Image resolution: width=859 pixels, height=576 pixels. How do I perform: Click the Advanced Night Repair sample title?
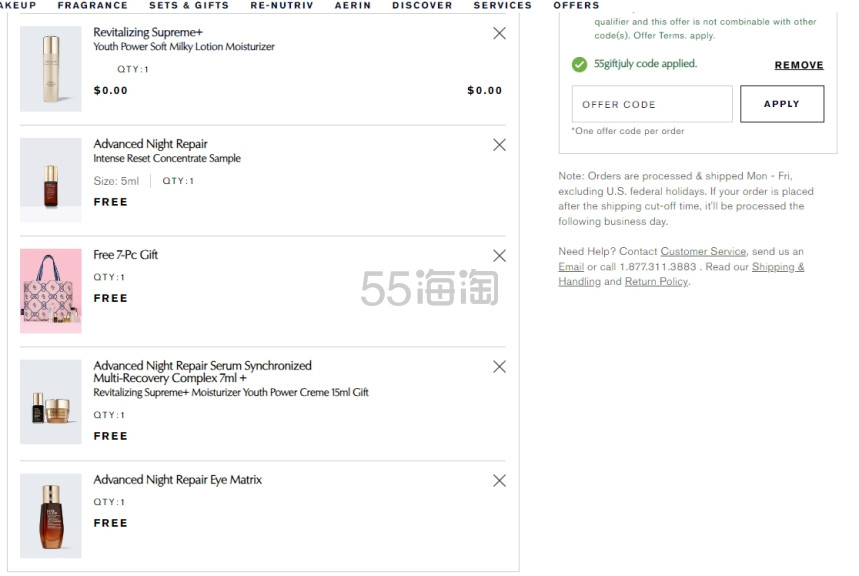coord(150,144)
